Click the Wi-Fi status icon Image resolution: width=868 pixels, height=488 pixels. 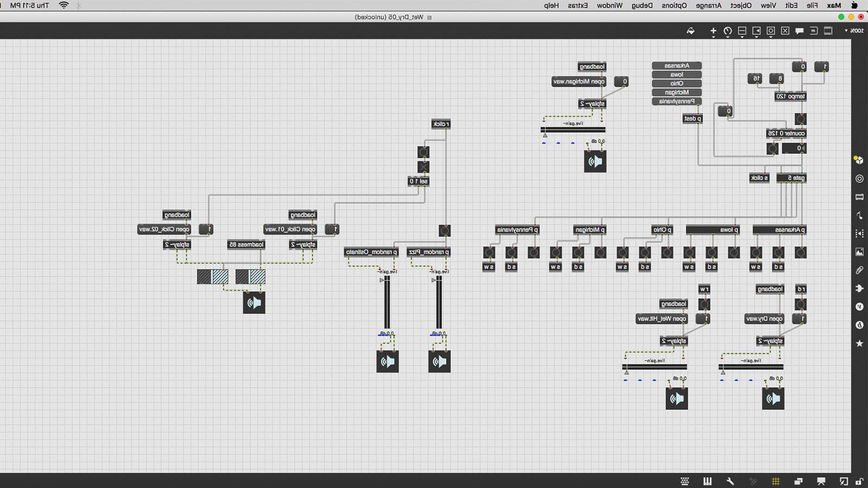pos(63,5)
